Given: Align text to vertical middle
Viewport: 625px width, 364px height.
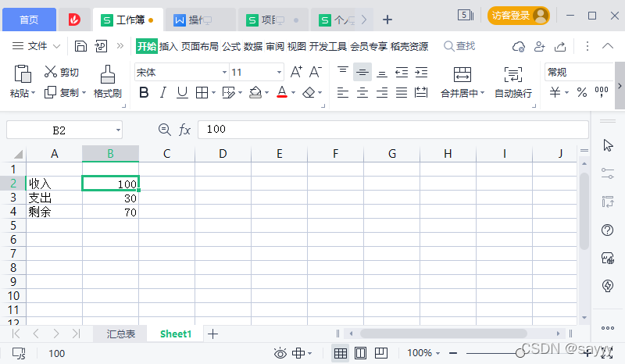Looking at the screenshot, I should click(x=362, y=72).
